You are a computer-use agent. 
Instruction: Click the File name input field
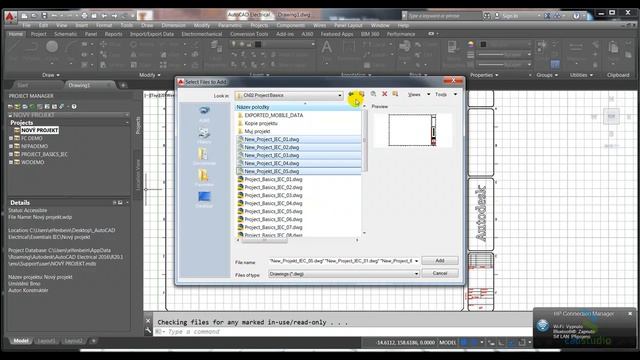(341, 261)
